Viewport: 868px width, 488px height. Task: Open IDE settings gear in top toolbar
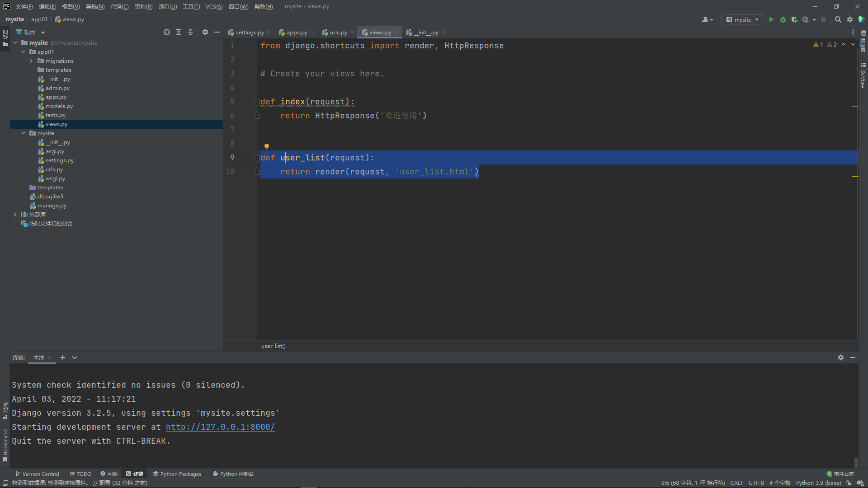tap(850, 19)
